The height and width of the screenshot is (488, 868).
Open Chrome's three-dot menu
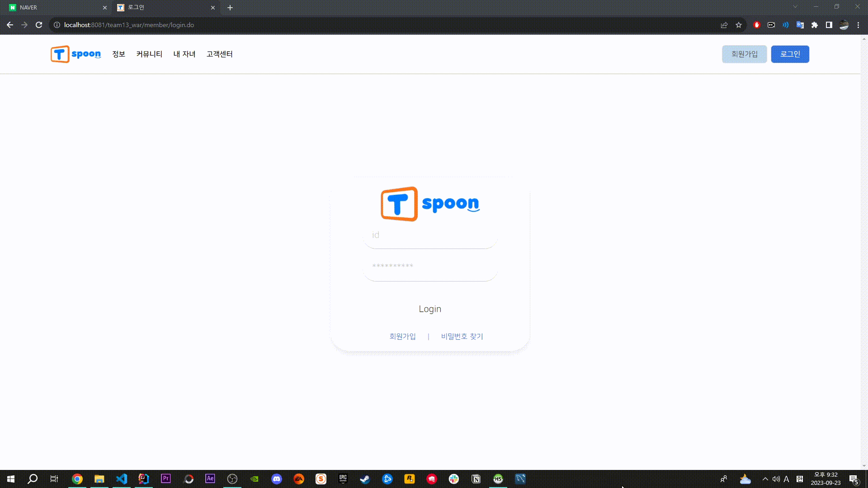coord(858,25)
